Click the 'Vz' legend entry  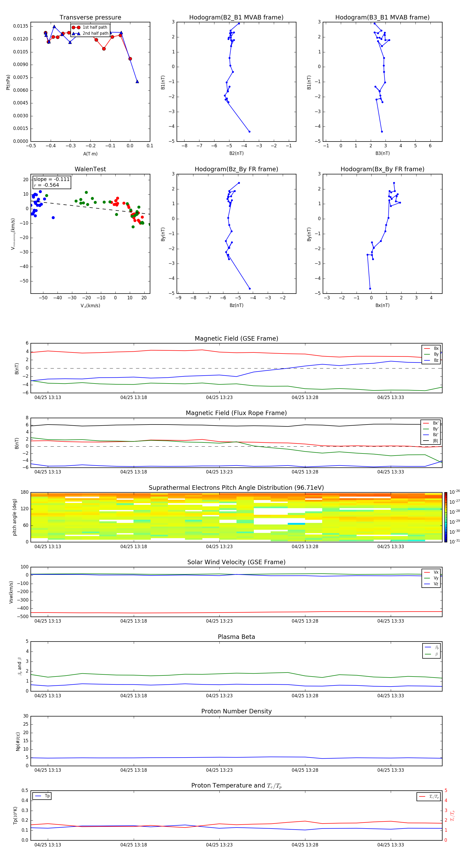click(x=431, y=584)
